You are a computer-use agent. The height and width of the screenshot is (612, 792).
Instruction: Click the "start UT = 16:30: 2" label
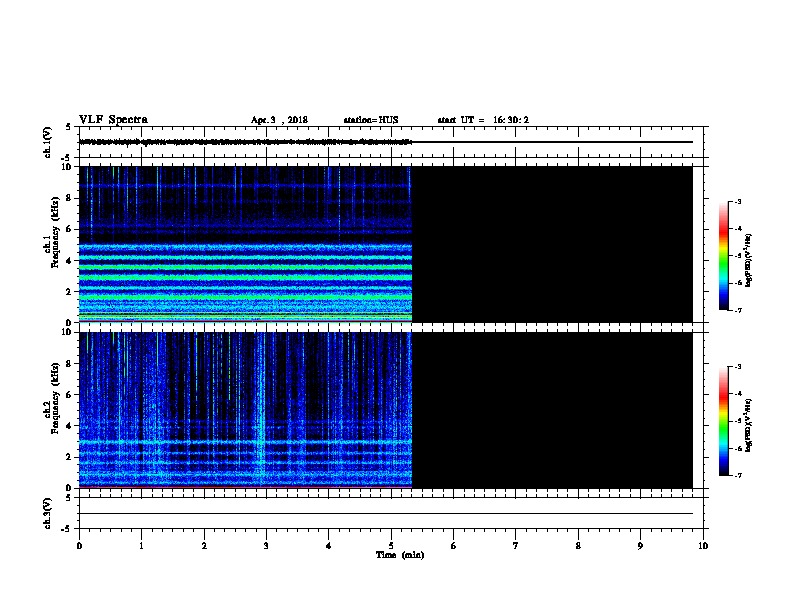click(483, 120)
